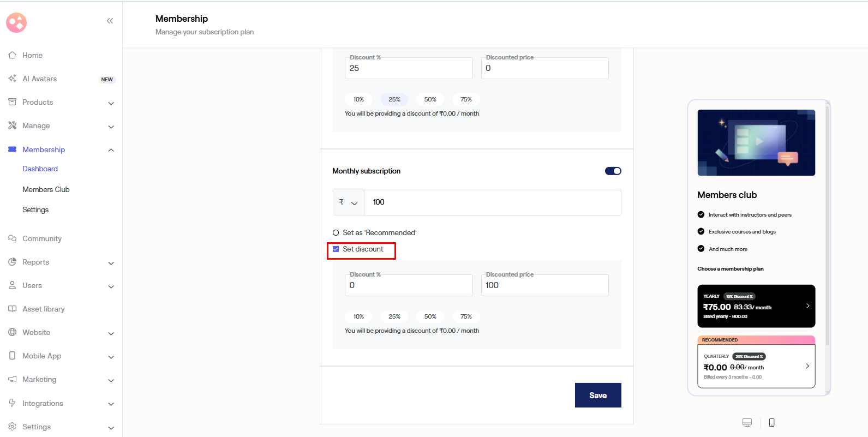Select the Set as 'Recommended' radio option
The width and height of the screenshot is (868, 437).
[x=336, y=233]
